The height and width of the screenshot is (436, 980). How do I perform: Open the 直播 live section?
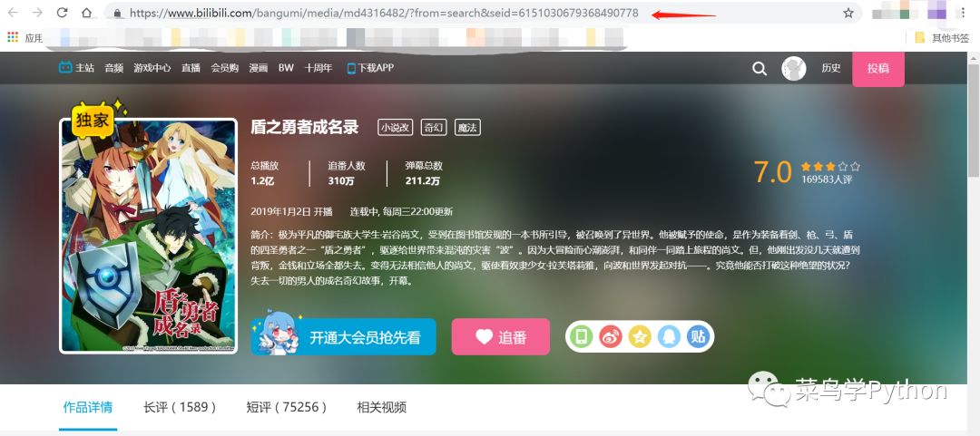191,67
